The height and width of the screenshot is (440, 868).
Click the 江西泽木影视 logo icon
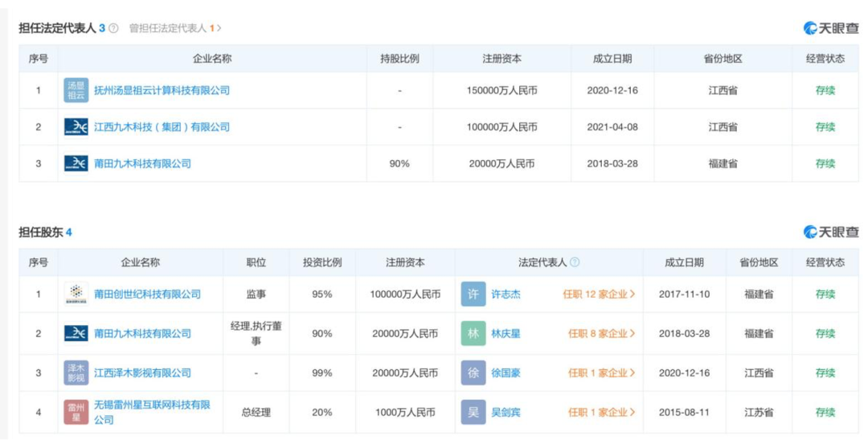pos(76,373)
